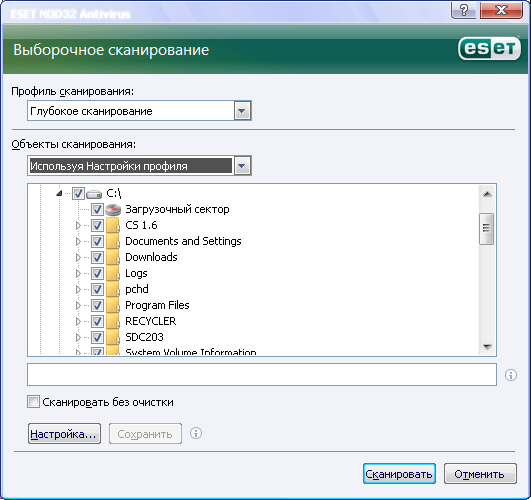Screen dimensions: 531x500
Task: Click the pchd folder icon
Action: point(113,289)
